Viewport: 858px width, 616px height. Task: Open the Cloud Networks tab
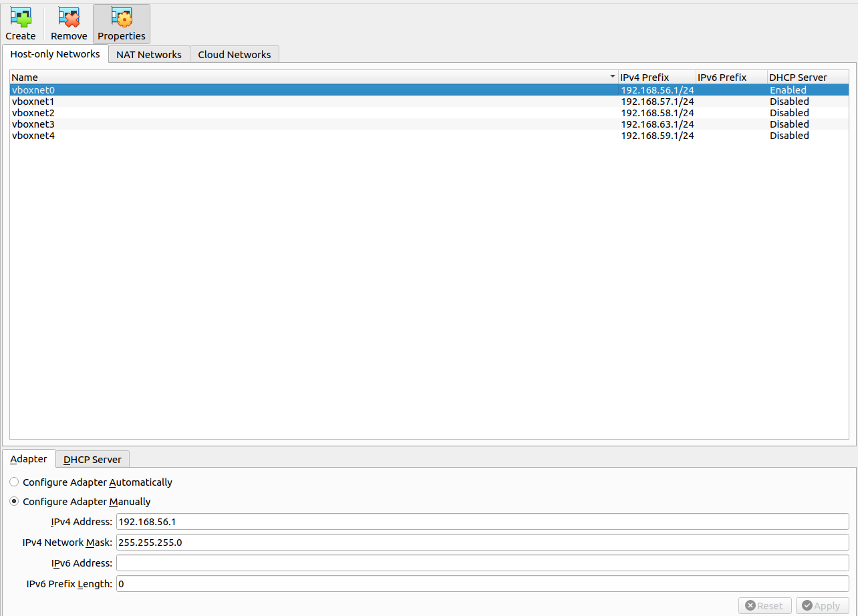click(x=235, y=55)
